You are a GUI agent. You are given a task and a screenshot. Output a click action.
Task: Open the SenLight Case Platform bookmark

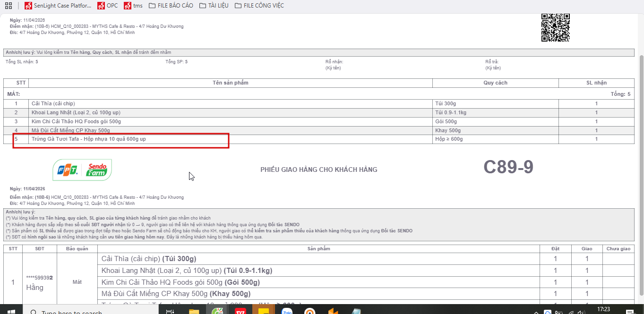pyautogui.click(x=58, y=6)
